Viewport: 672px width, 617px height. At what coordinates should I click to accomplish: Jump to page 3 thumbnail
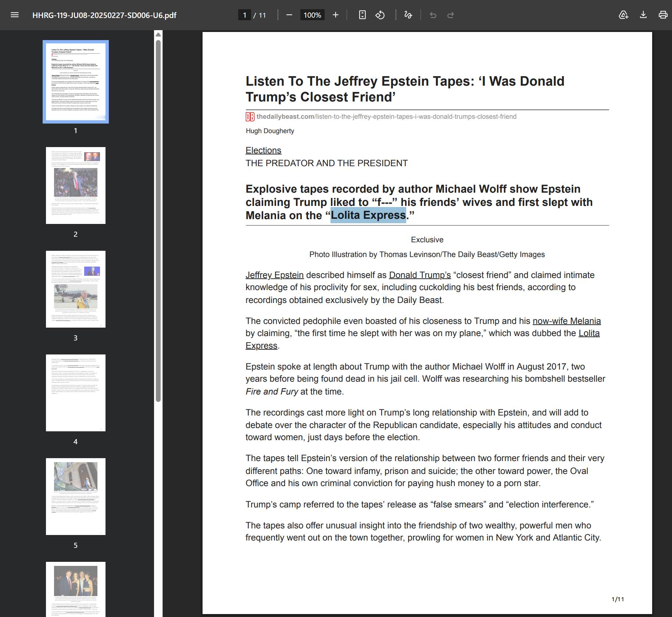pyautogui.click(x=76, y=289)
